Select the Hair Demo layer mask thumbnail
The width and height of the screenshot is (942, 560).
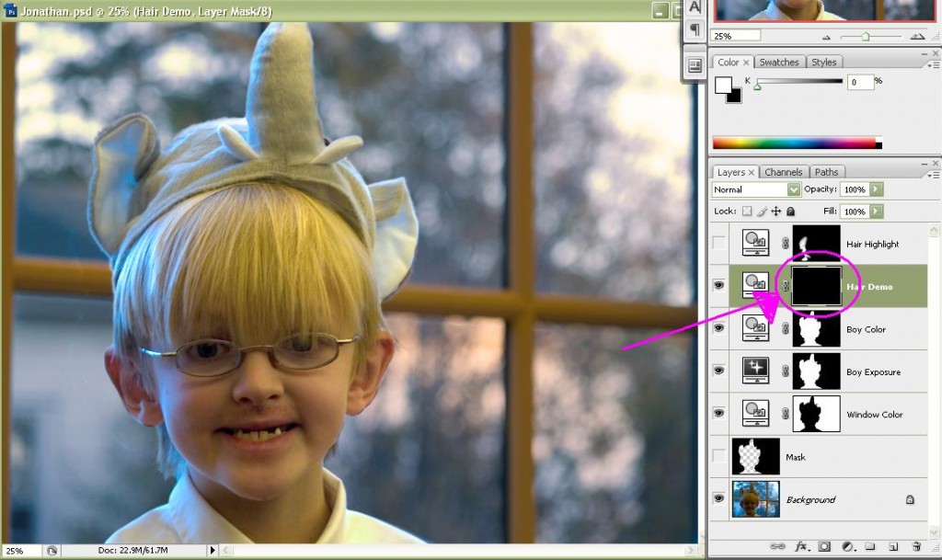816,286
